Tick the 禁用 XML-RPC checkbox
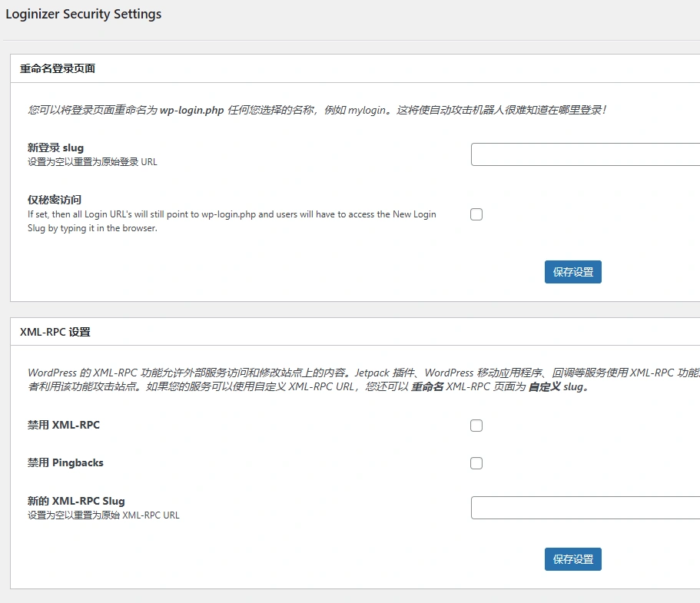Viewport: 700px width, 603px height. pos(476,426)
